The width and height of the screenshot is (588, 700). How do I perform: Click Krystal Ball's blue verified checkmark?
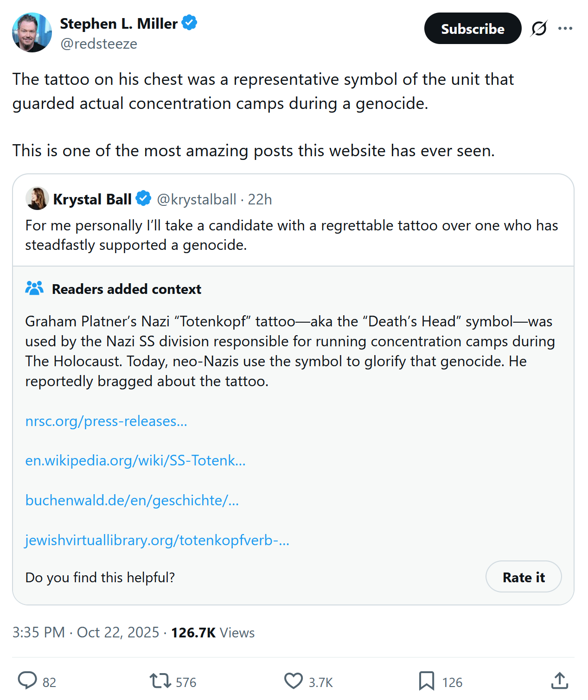coord(143,198)
